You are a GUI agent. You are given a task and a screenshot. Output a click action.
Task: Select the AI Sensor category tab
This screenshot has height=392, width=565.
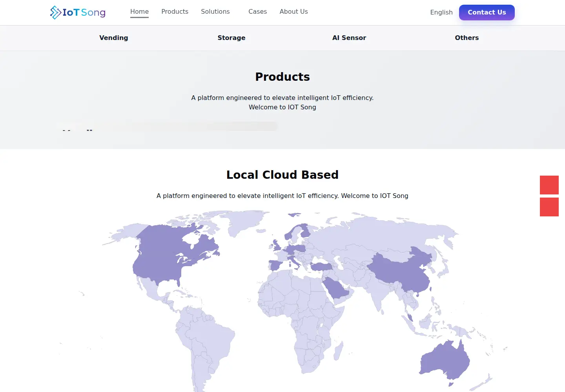click(349, 38)
